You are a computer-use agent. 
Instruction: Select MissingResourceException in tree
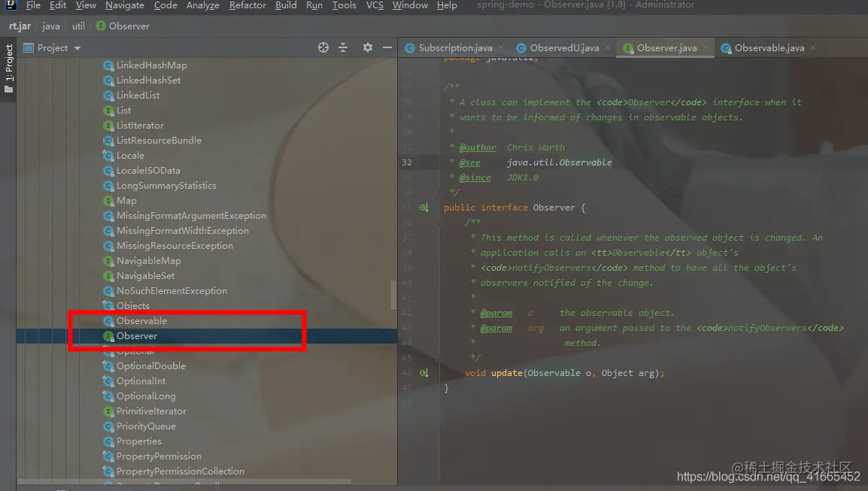(x=175, y=246)
